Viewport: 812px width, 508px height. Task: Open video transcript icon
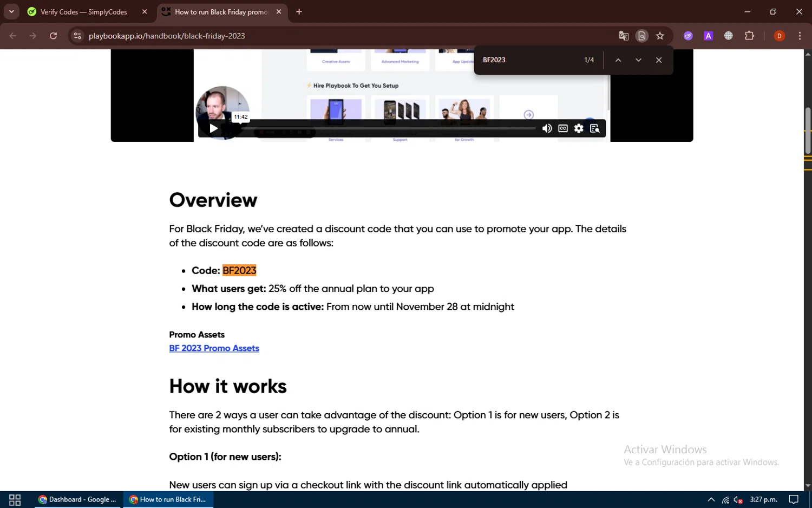[x=594, y=128]
